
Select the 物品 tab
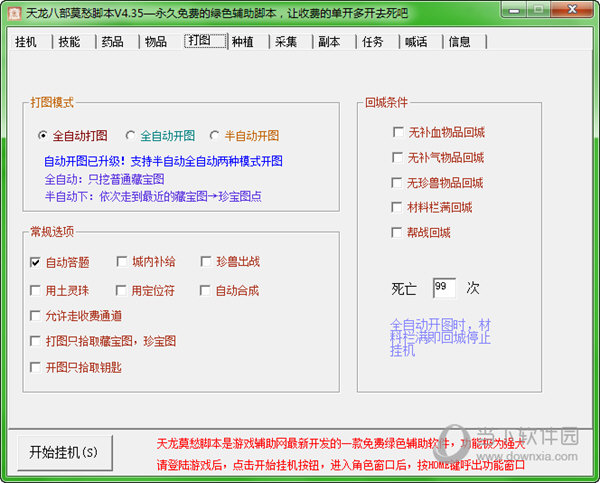(156, 41)
